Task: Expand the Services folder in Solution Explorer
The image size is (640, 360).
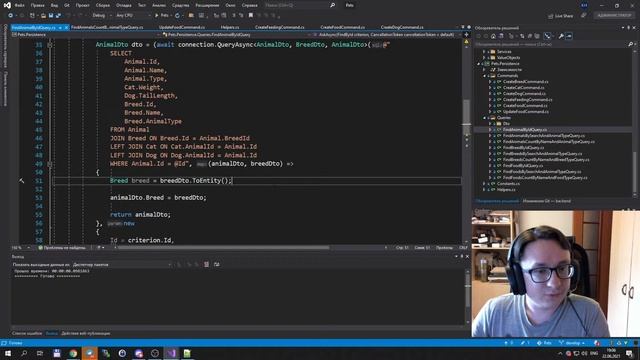Action: pos(484,51)
